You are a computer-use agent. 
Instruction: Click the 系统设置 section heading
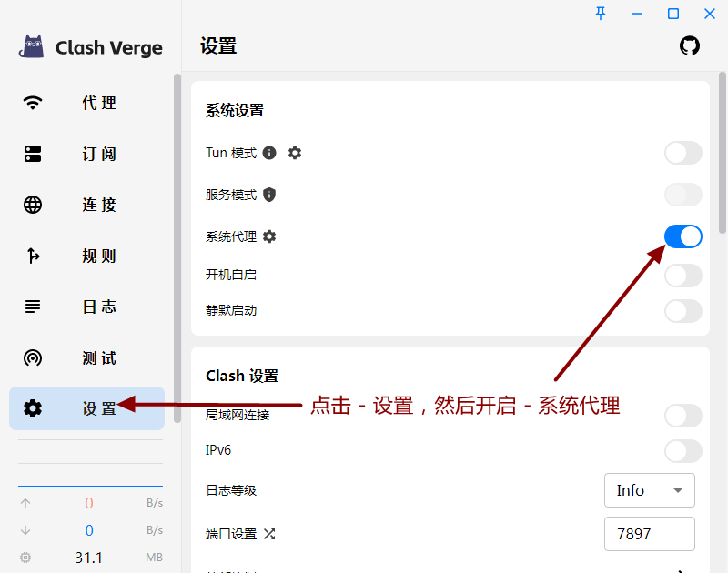point(235,110)
